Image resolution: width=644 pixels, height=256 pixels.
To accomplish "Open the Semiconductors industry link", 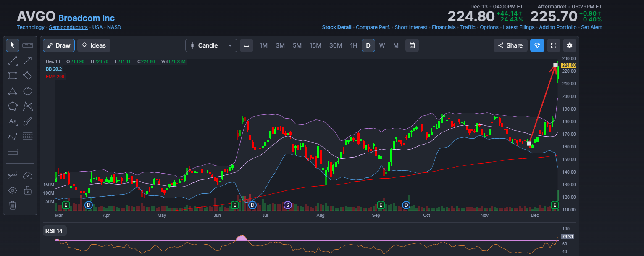I will [68, 27].
